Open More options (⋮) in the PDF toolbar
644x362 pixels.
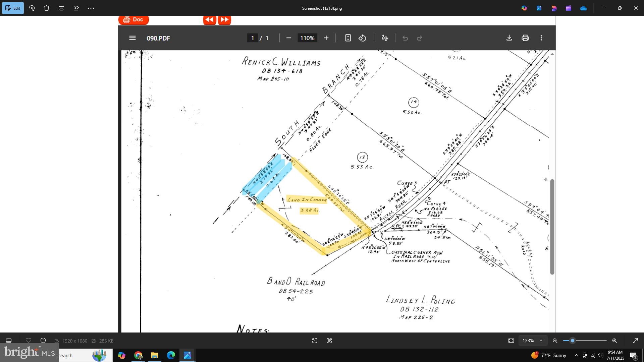[x=541, y=38]
